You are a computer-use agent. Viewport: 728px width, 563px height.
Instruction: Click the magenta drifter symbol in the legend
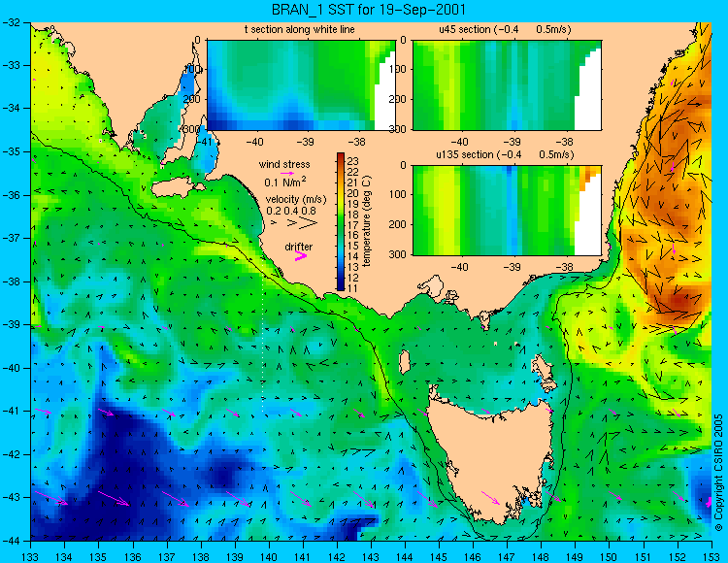point(301,256)
